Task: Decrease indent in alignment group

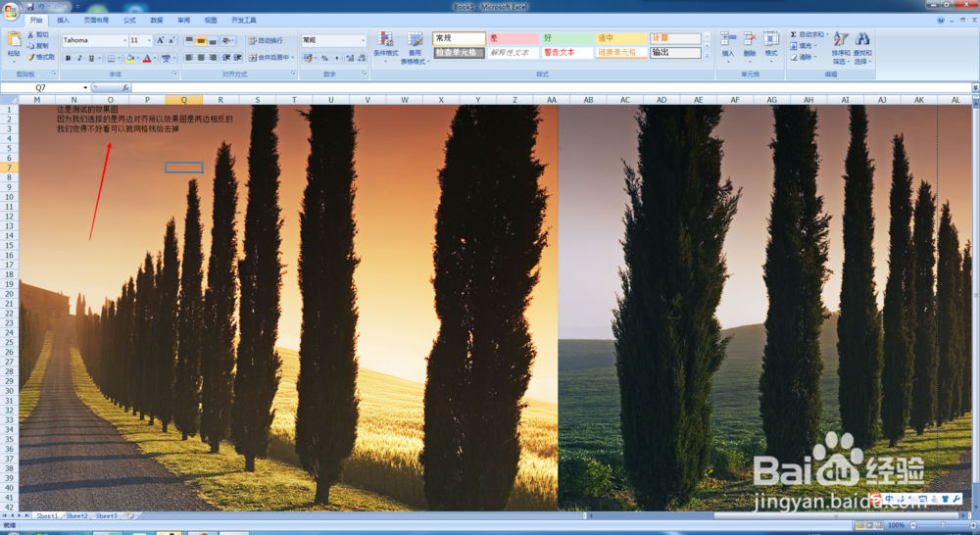Action: coord(226,58)
